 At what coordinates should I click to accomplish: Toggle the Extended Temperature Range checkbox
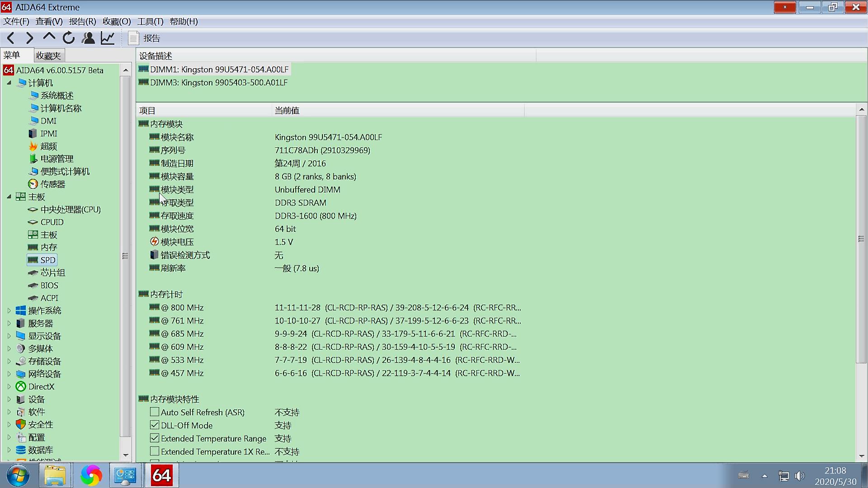click(x=155, y=438)
